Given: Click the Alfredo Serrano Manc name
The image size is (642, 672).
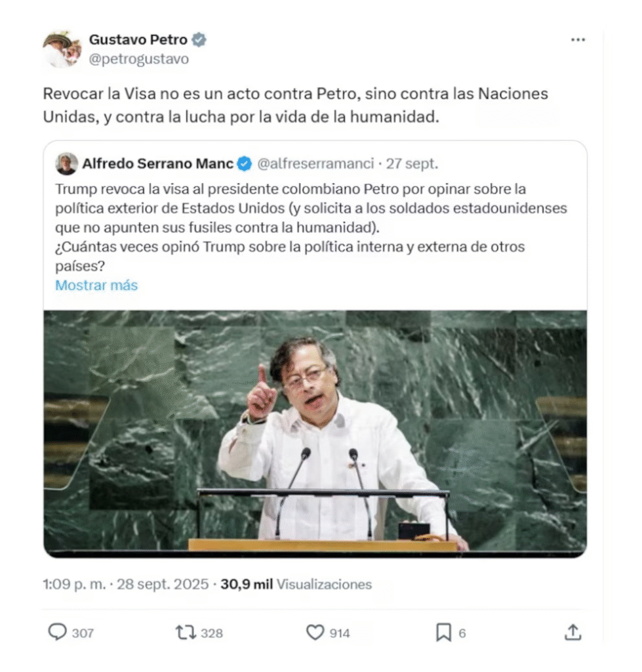Looking at the screenshot, I should pos(157,163).
